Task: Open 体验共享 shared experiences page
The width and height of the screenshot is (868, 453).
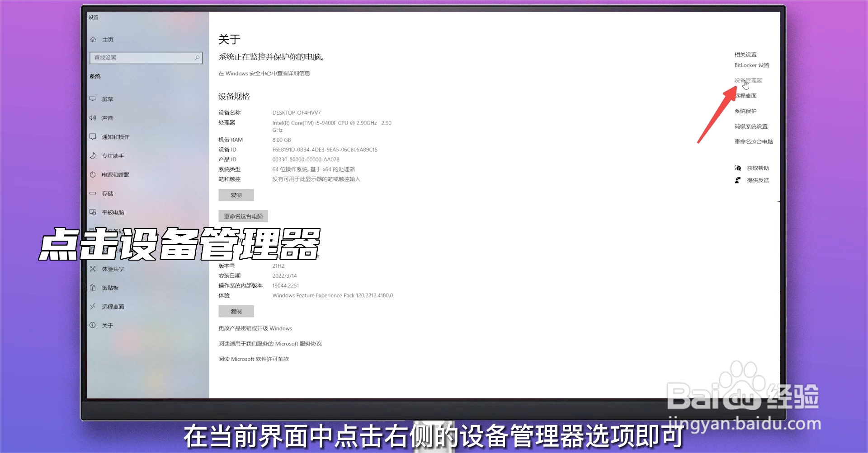Action: [x=113, y=269]
